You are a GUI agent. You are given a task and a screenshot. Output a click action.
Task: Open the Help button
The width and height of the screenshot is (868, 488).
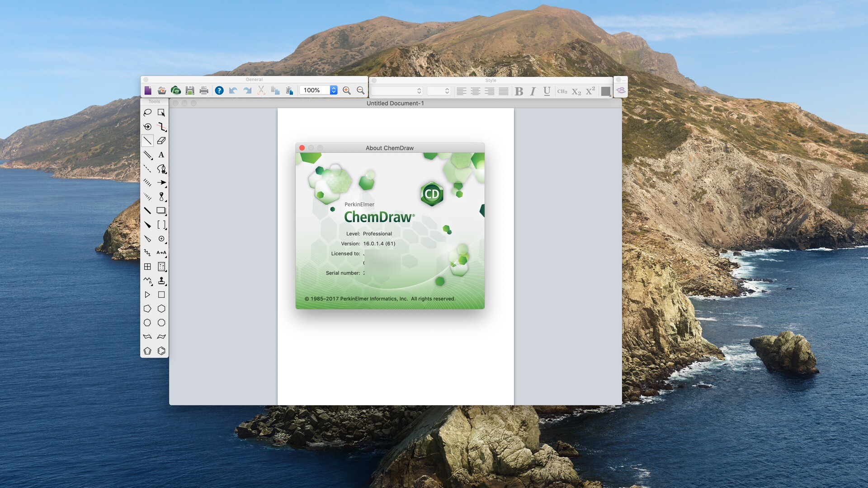tap(219, 90)
